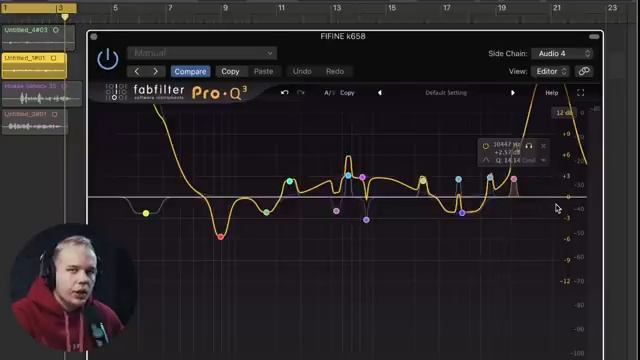Click bar 13 in the ruler
This screenshot has height=360, width=640.
(337, 8)
